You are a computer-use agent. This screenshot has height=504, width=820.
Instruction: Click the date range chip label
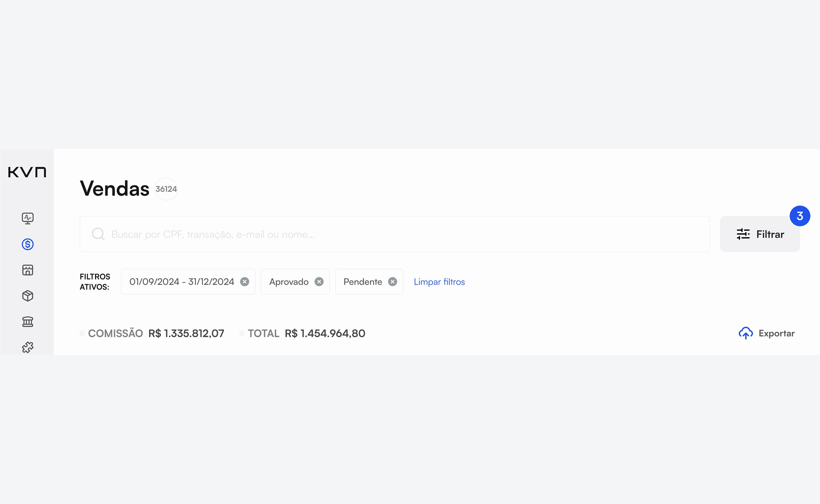point(182,282)
